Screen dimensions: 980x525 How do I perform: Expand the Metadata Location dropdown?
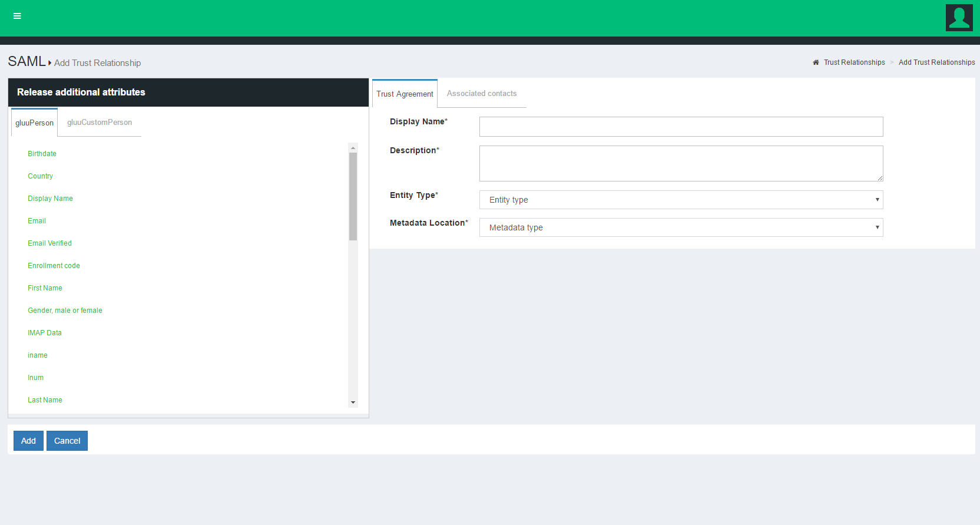[681, 227]
